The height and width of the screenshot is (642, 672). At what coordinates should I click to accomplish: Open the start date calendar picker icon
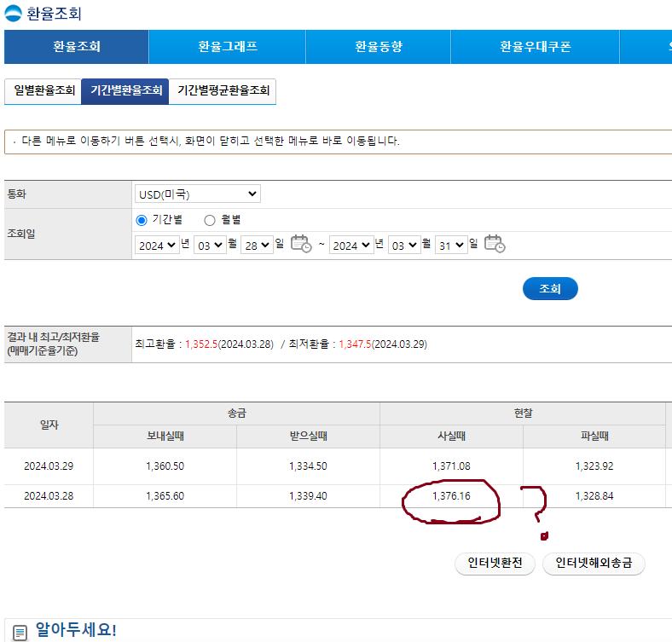pyautogui.click(x=301, y=244)
